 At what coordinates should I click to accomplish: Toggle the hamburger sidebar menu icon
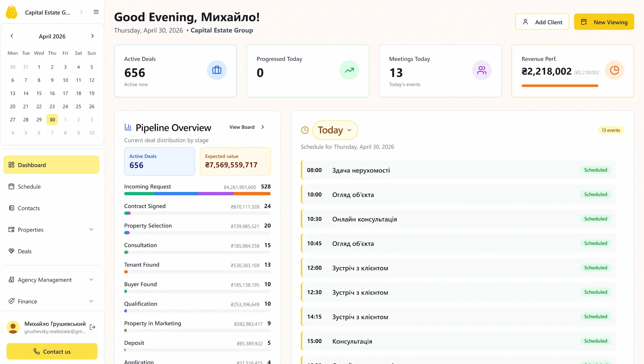pos(96,12)
